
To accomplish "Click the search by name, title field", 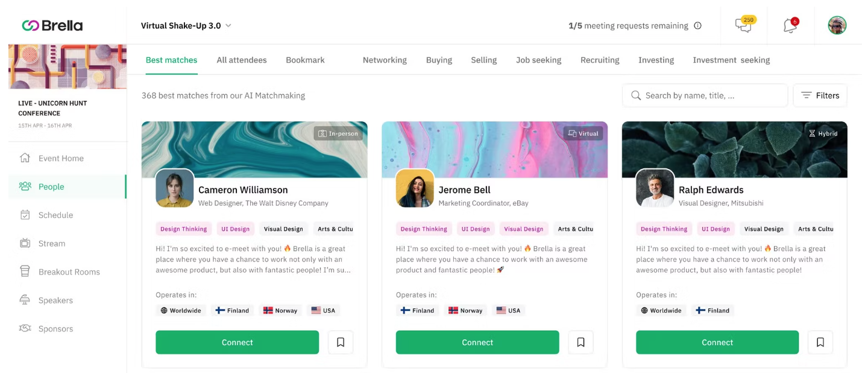I will [x=705, y=95].
